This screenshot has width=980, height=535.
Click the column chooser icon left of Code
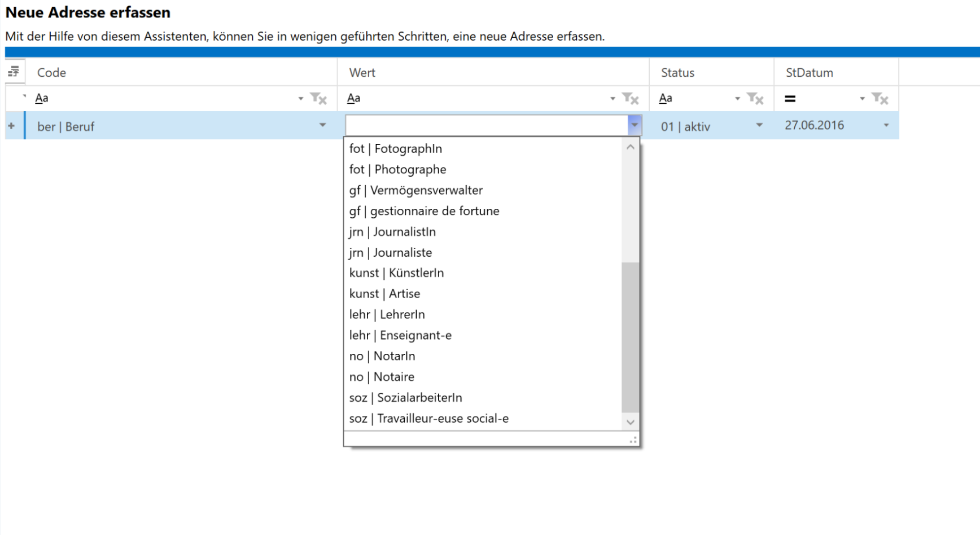pyautogui.click(x=14, y=72)
